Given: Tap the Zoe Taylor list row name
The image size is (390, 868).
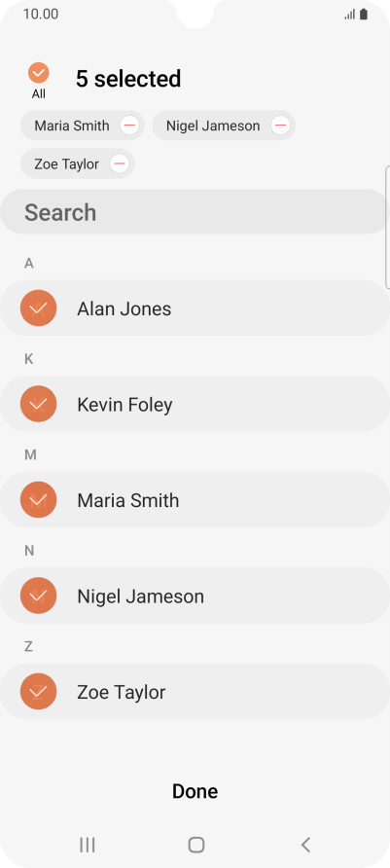Looking at the screenshot, I should tap(122, 692).
